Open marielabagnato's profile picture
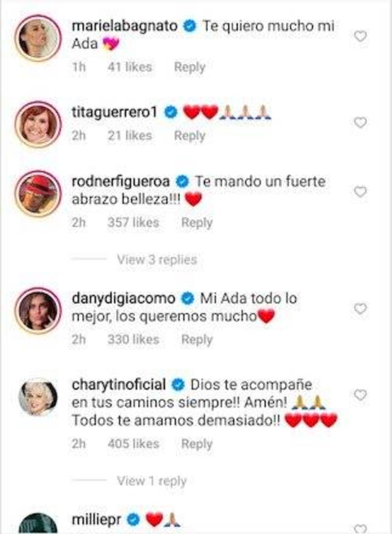 tap(38, 38)
